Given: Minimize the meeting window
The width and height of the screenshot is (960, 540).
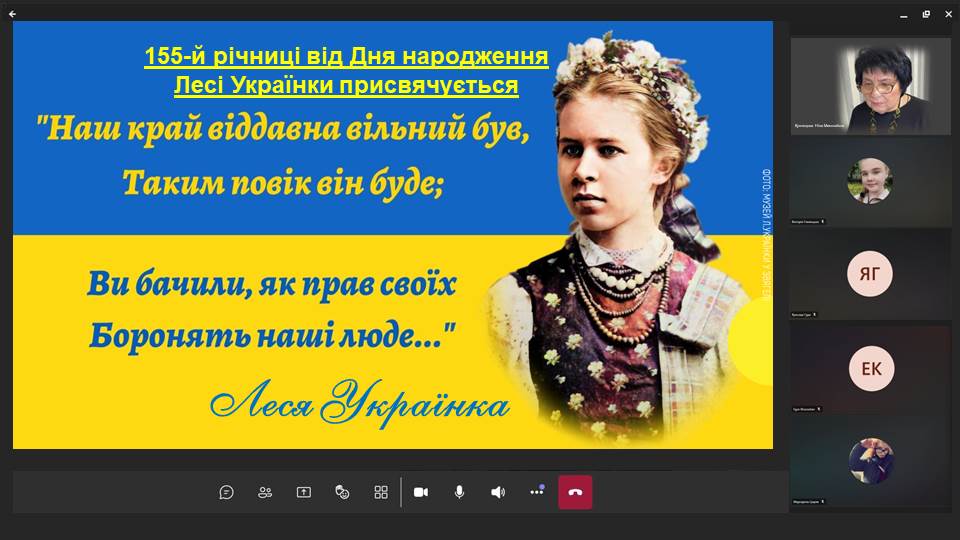Looking at the screenshot, I should tap(901, 14).
